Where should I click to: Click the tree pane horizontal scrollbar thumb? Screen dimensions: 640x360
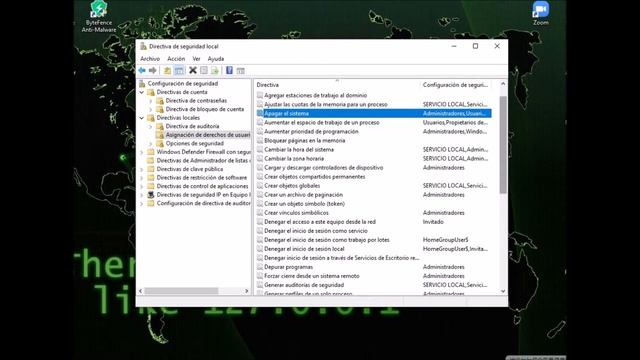181,291
